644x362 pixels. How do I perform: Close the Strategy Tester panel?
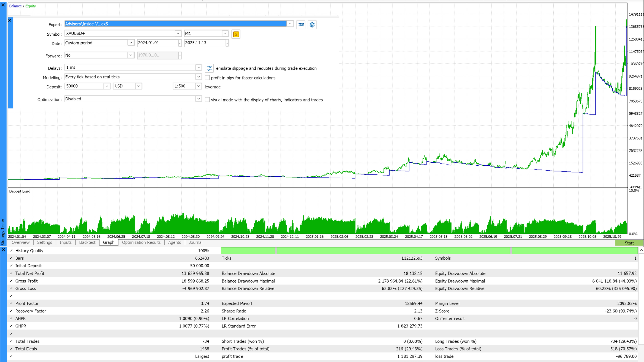(3, 5)
